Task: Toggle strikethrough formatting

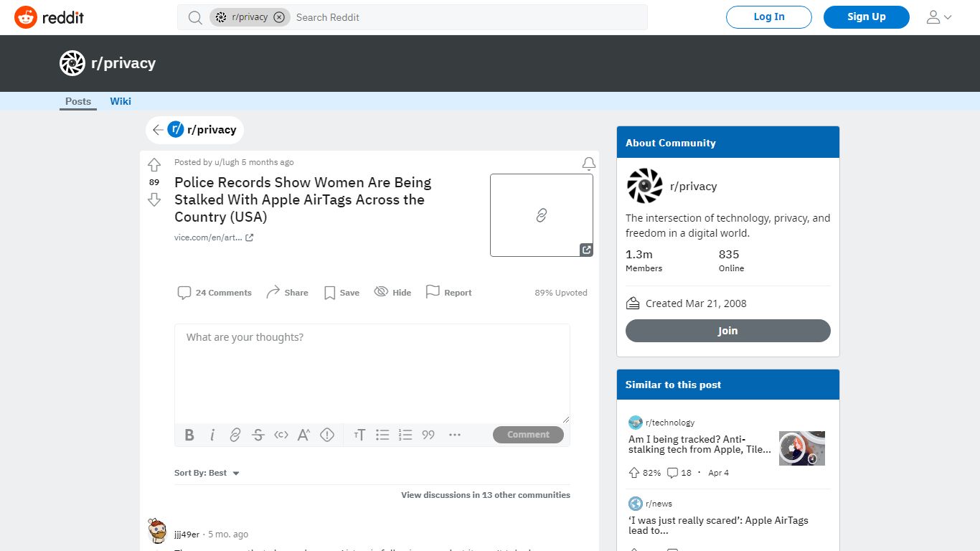Action: [x=258, y=435]
